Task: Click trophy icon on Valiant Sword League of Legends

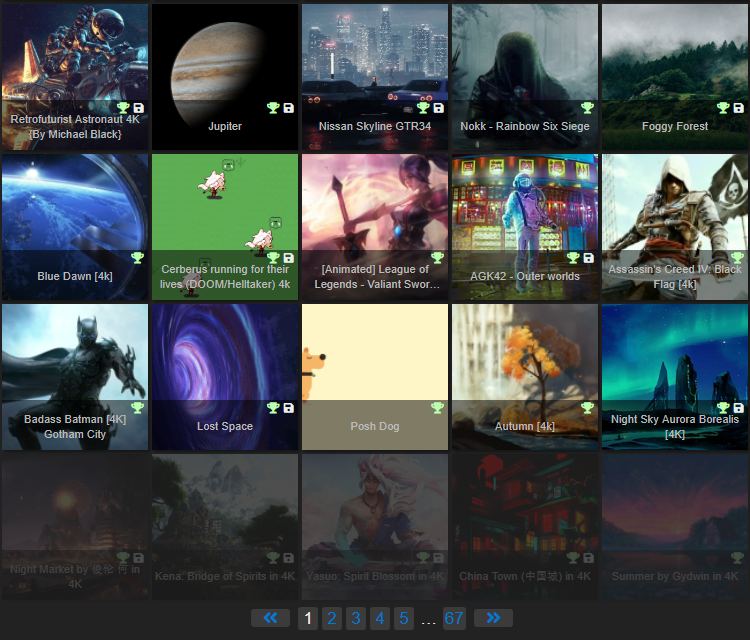Action: [x=438, y=258]
